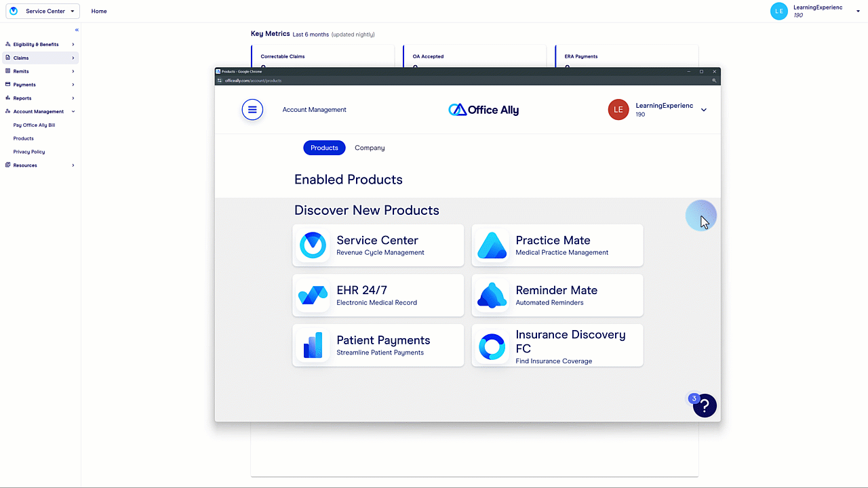The height and width of the screenshot is (488, 868).
Task: Expand the Remits menu
Action: [73, 71]
